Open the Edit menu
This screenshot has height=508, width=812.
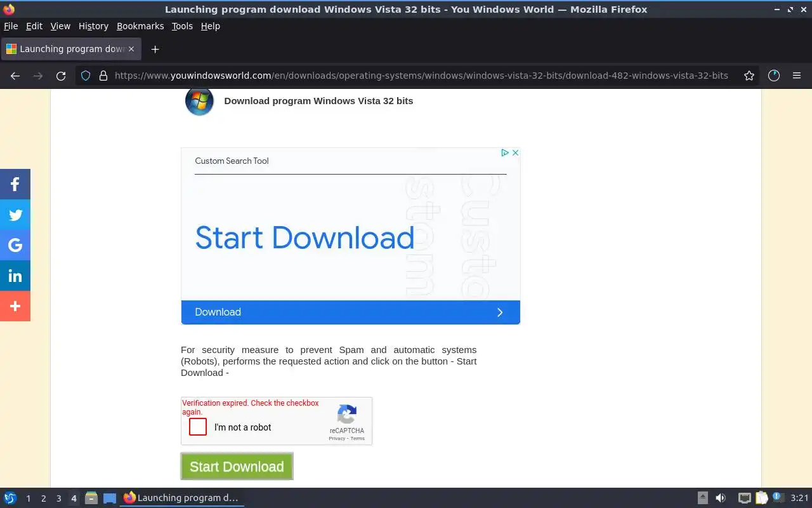click(34, 26)
